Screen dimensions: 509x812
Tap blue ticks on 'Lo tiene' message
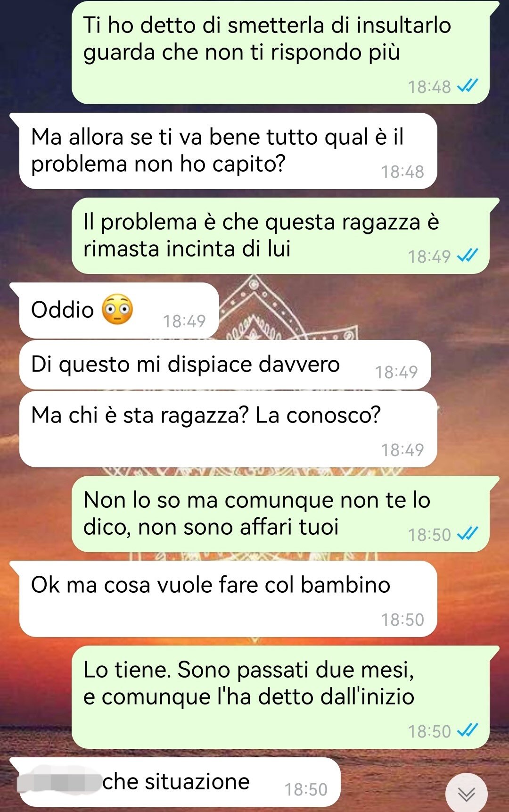pyautogui.click(x=468, y=730)
